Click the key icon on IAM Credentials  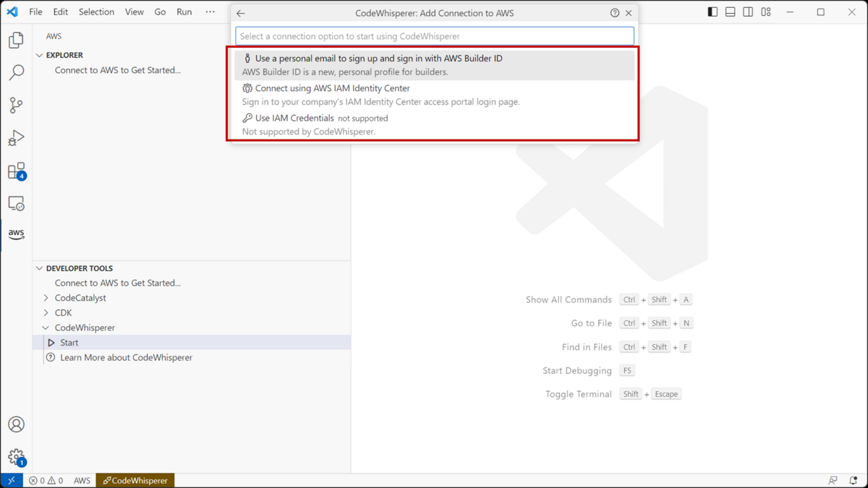[247, 118]
